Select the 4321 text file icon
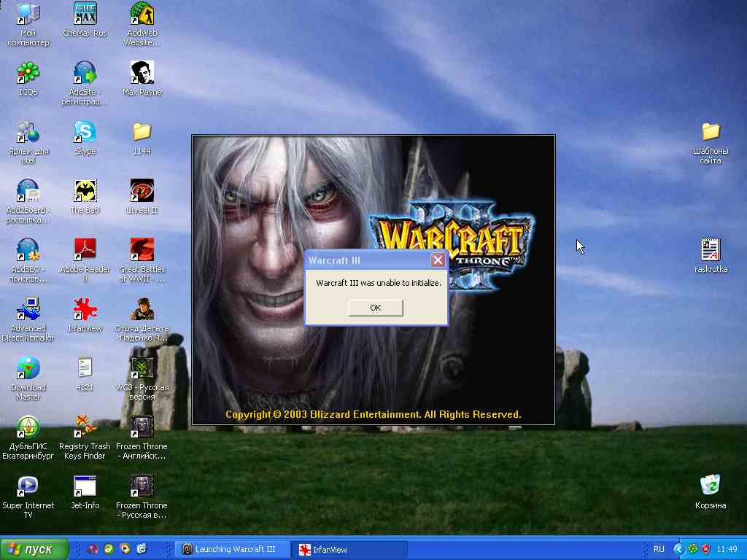747x560 pixels. tap(85, 374)
